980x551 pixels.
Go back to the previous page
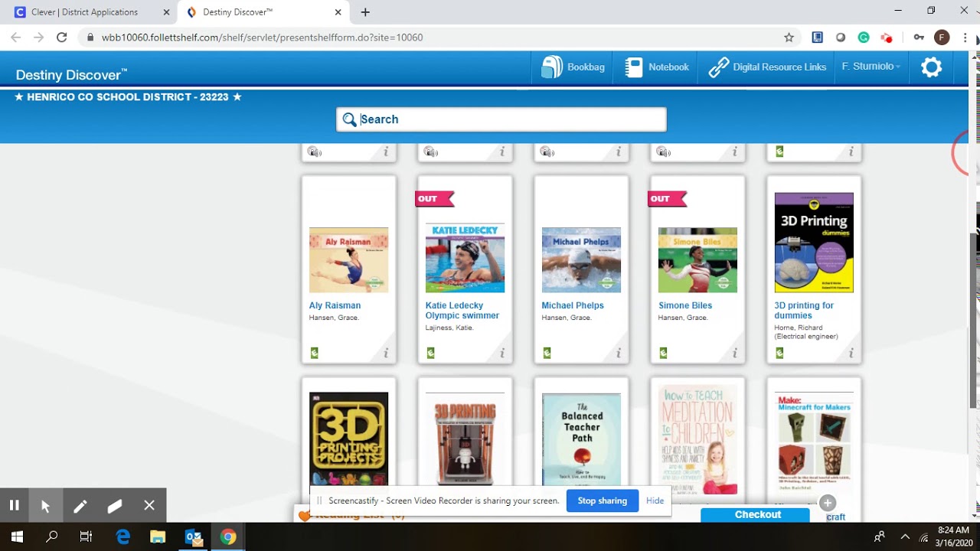[15, 37]
